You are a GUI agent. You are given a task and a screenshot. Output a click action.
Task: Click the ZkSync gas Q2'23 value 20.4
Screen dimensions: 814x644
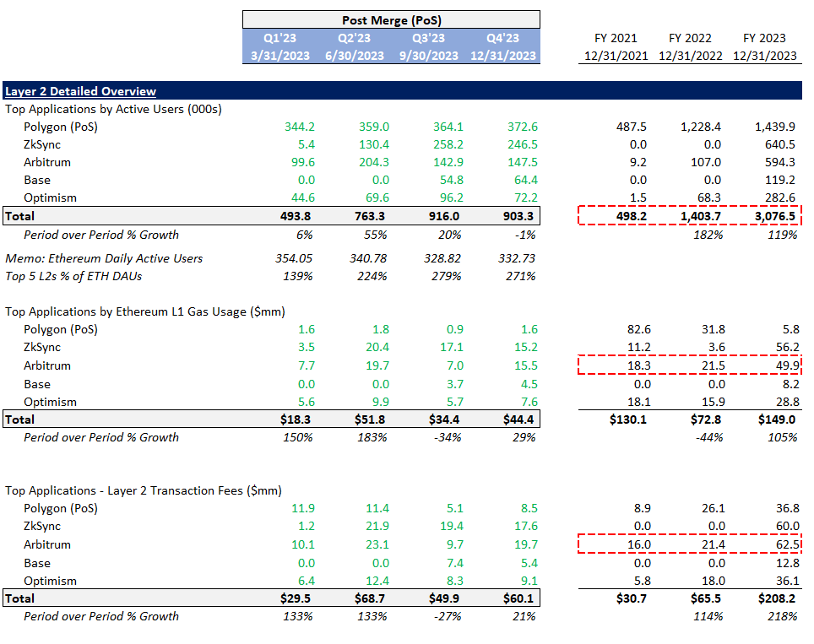coord(377,347)
